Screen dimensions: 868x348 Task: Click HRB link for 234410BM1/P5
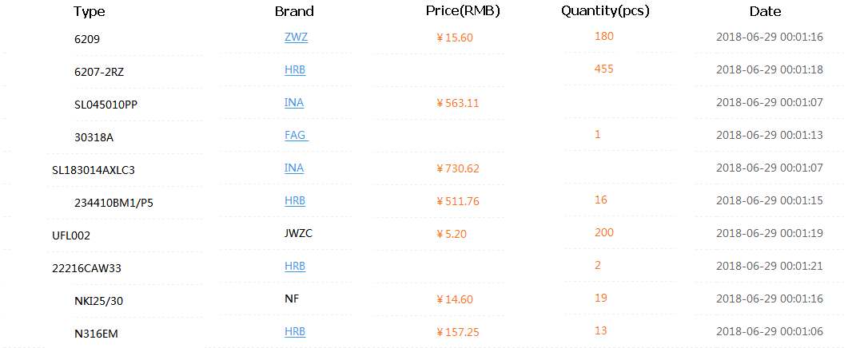pos(295,200)
